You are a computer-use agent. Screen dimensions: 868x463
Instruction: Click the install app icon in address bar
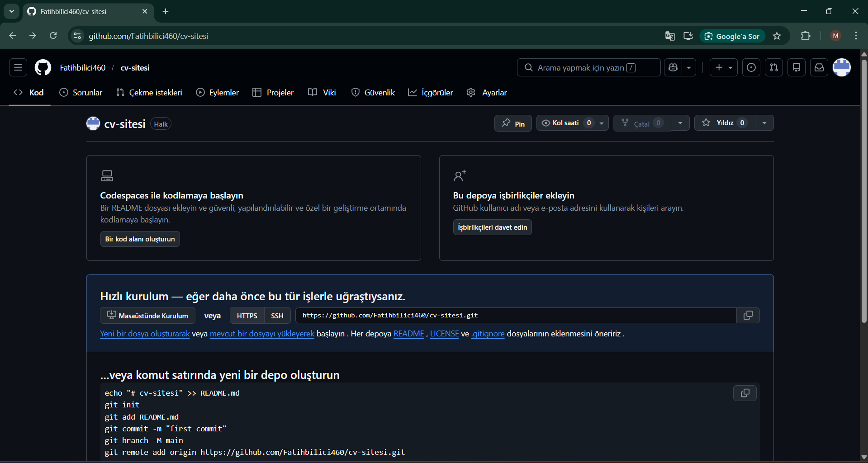(x=688, y=36)
